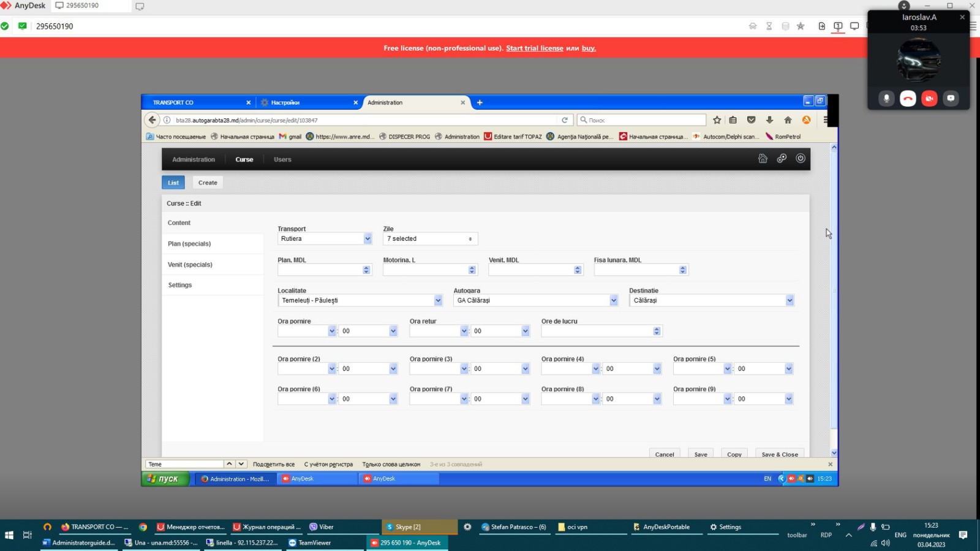Select display 1 in AnyDesk toolbar
This screenshot has width=980, height=551.
pyautogui.click(x=838, y=26)
